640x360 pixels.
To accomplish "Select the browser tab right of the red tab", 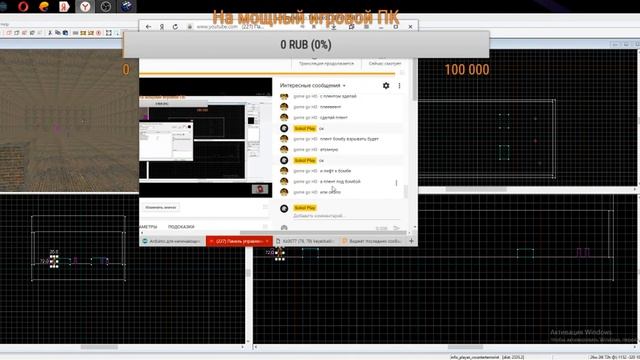I will [x=306, y=241].
